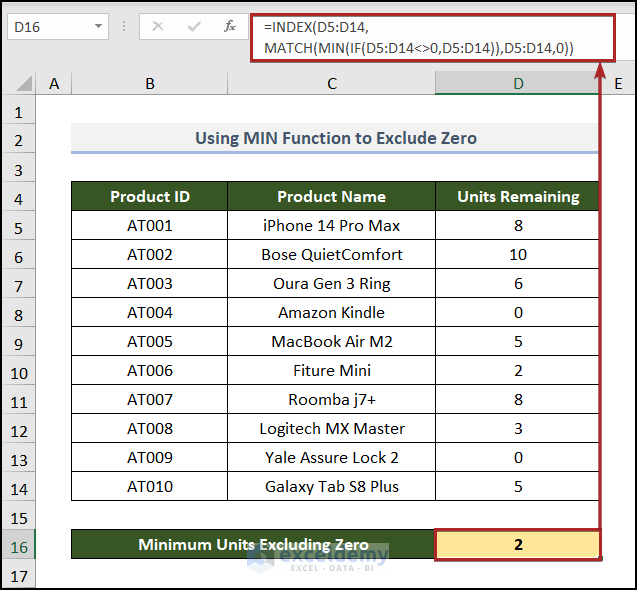
Task: Click the title 'Using MIN Function to Exclude Zero'
Action: pos(335,138)
